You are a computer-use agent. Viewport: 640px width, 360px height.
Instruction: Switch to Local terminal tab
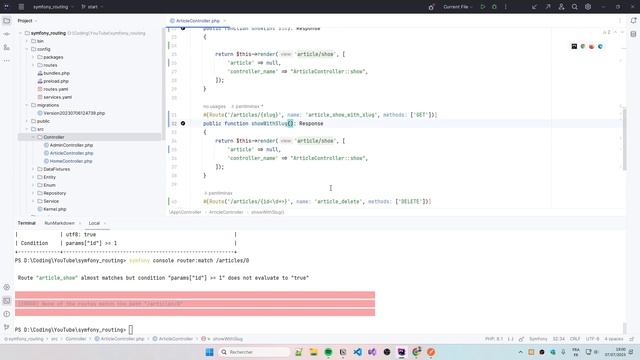click(x=94, y=223)
